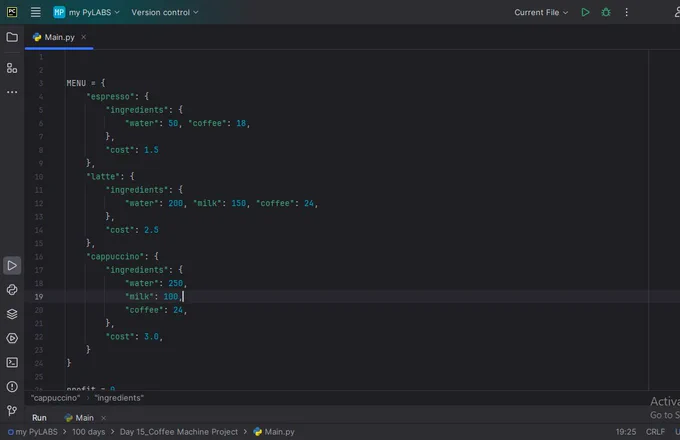Click 100 days in navigation bar
Image resolution: width=680 pixels, height=440 pixels.
[88, 432]
